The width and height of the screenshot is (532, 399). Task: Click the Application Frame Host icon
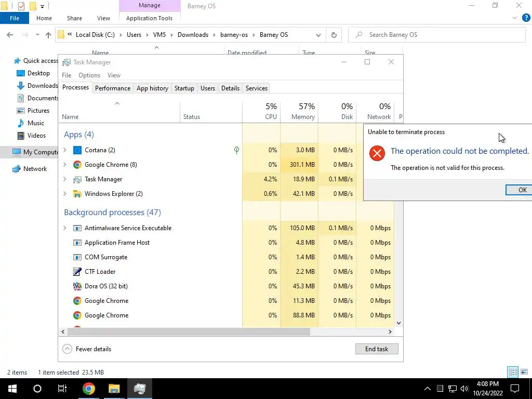coord(77,243)
